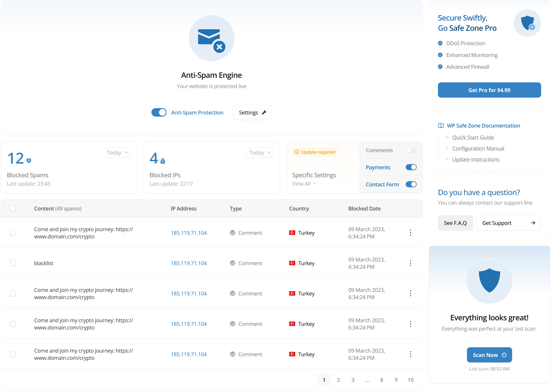Click the Blocked Date column header
The image size is (551, 392).
(x=364, y=208)
